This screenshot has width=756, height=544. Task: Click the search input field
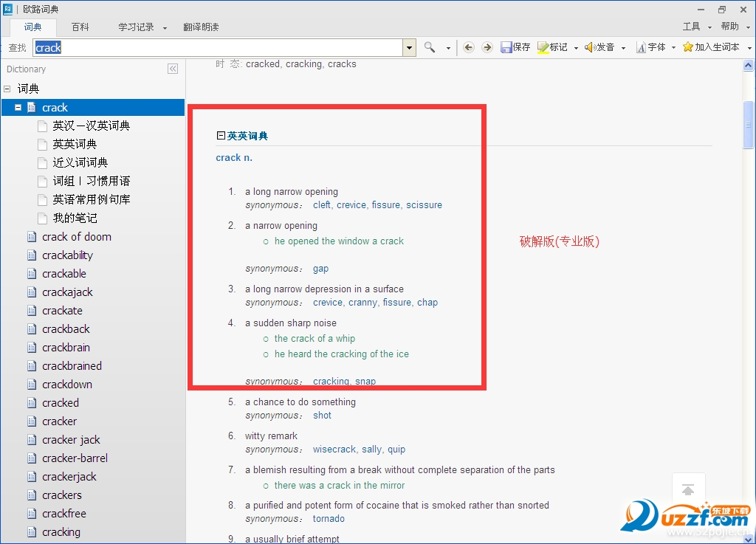coord(221,47)
